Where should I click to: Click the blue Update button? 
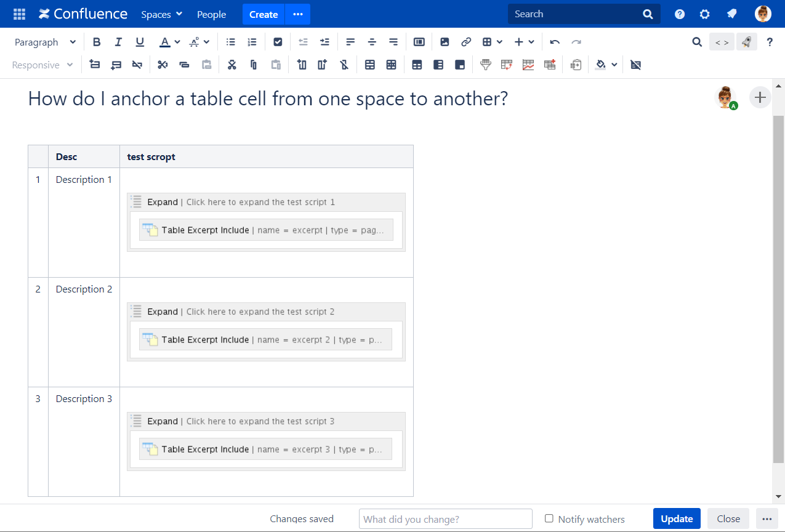coord(677,518)
